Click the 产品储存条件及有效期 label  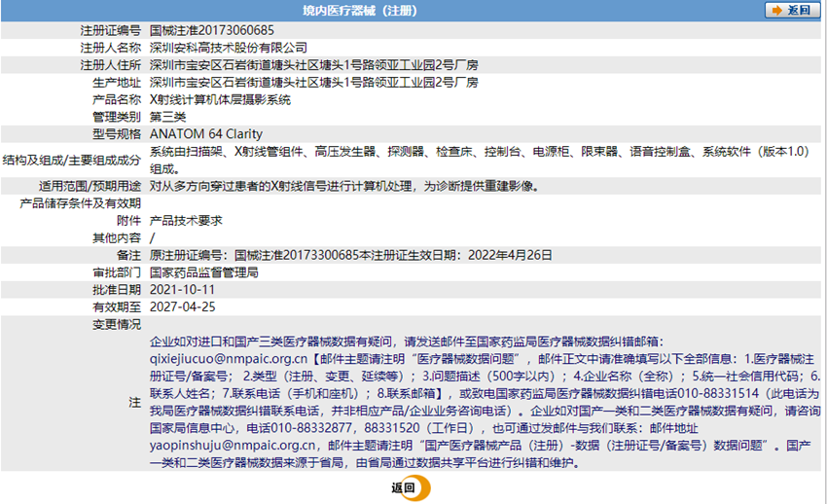80,203
